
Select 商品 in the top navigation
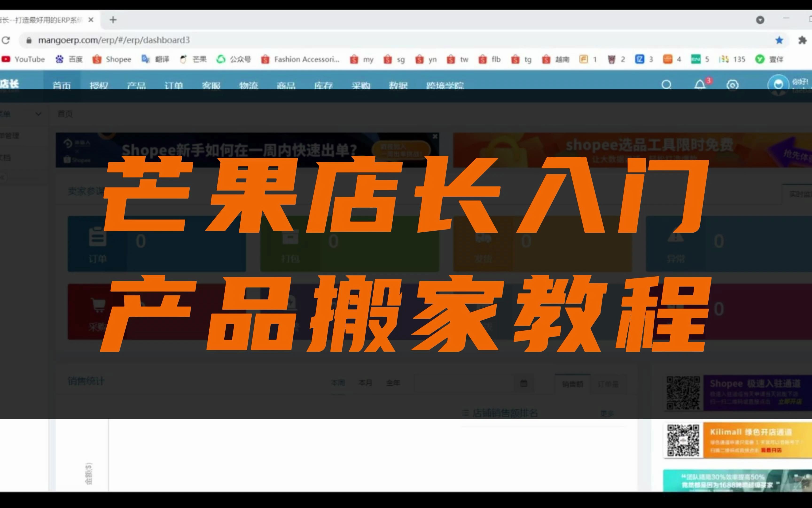[286, 86]
